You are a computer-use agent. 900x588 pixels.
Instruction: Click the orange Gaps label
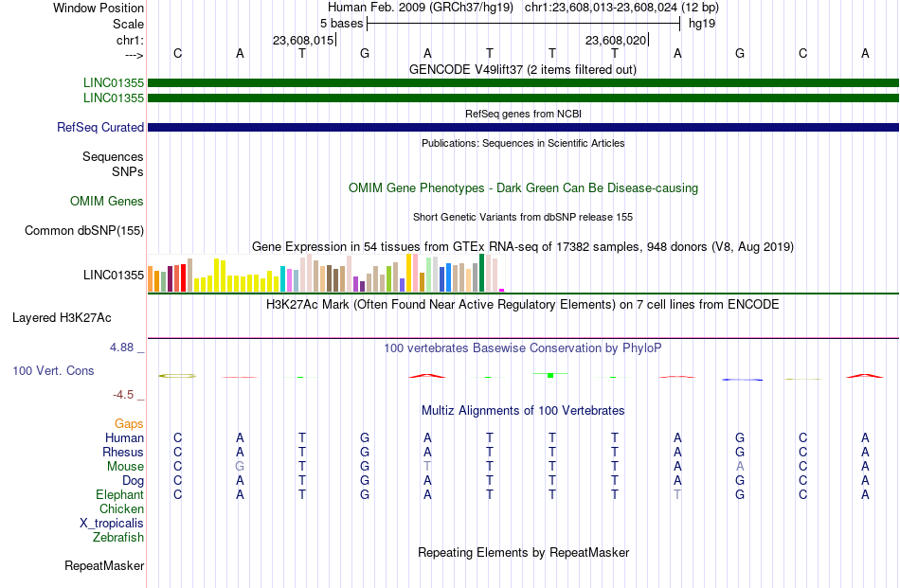(129, 424)
